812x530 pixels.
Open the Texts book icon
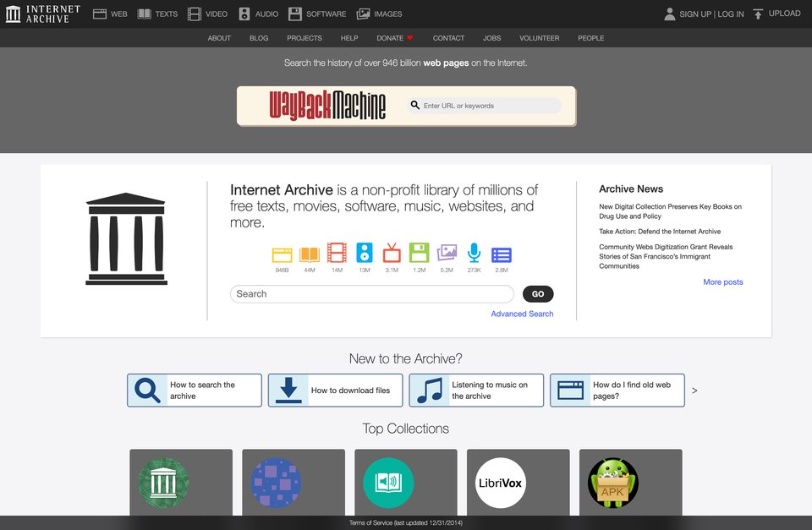click(144, 14)
